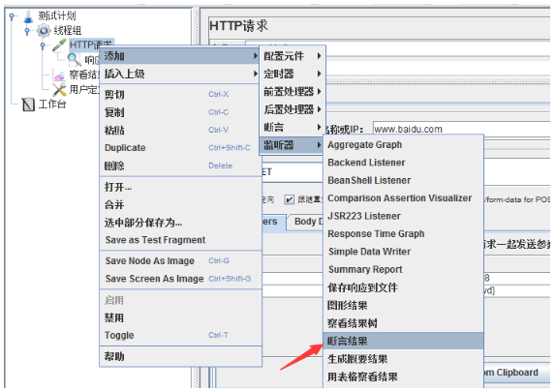The height and width of the screenshot is (392, 556).
Task: Click the test plan flask icon
Action: click(x=28, y=16)
